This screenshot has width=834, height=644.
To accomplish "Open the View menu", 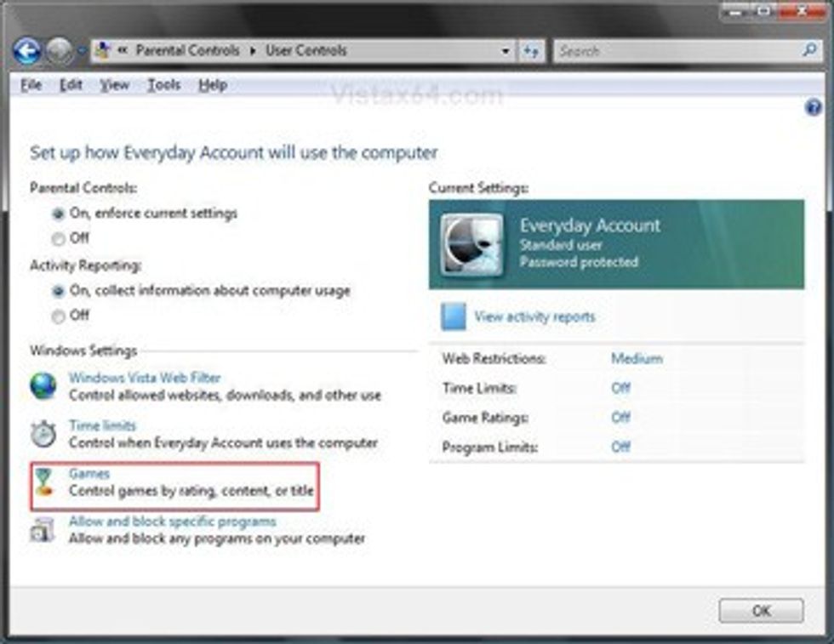I will click(x=114, y=85).
